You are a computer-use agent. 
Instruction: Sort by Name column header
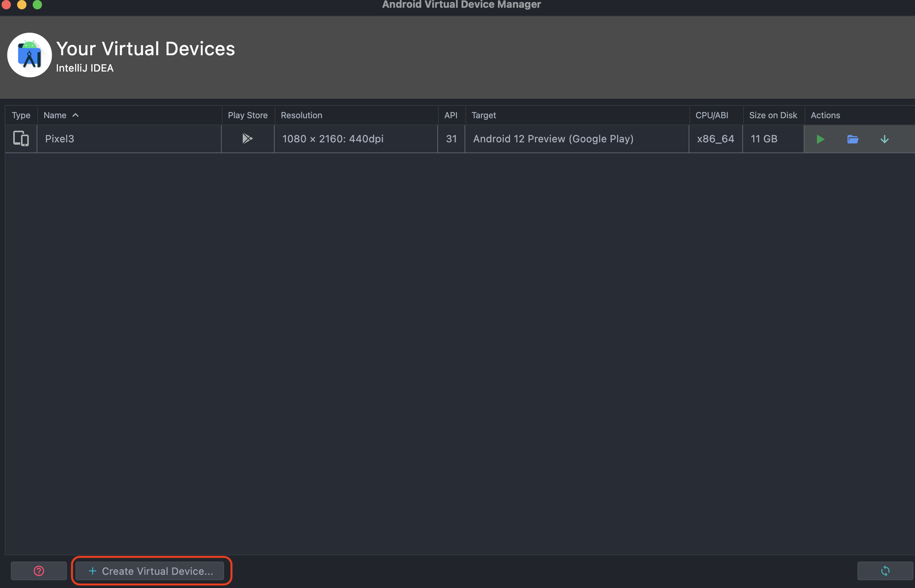point(55,115)
